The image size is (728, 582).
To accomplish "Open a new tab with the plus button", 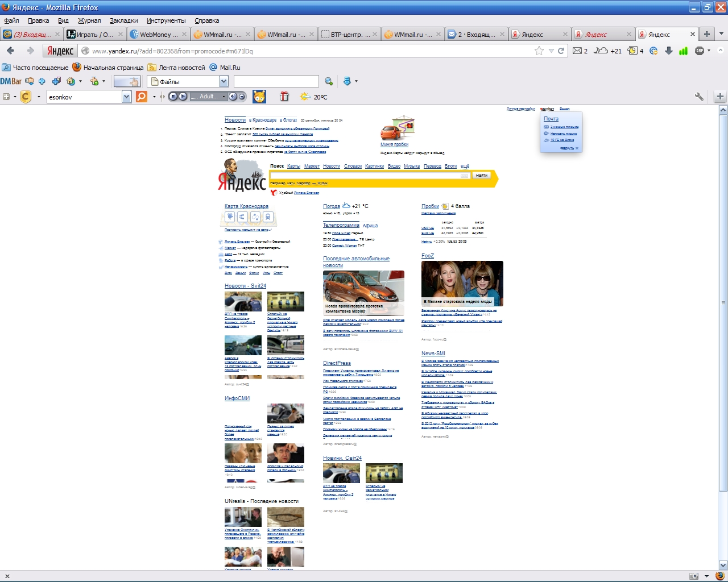I will coord(707,34).
